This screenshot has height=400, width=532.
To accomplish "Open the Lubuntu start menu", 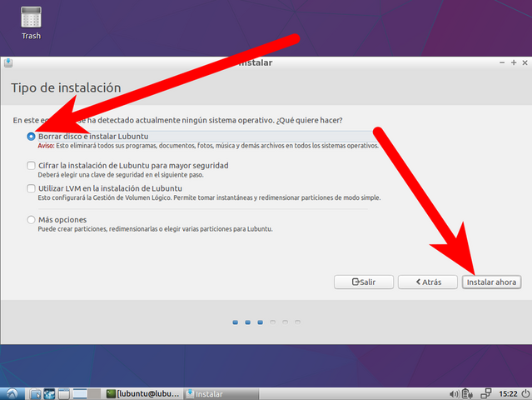I will (12, 394).
